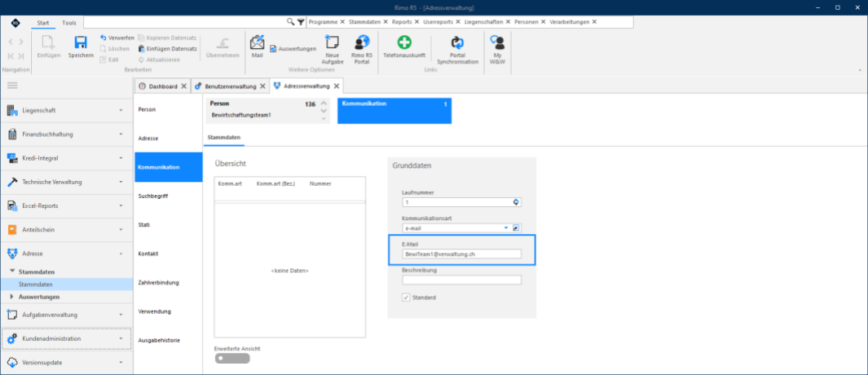Viewport: 868px width, 375px height.
Task: Open the Kommunikationsart dropdown
Action: click(x=506, y=227)
